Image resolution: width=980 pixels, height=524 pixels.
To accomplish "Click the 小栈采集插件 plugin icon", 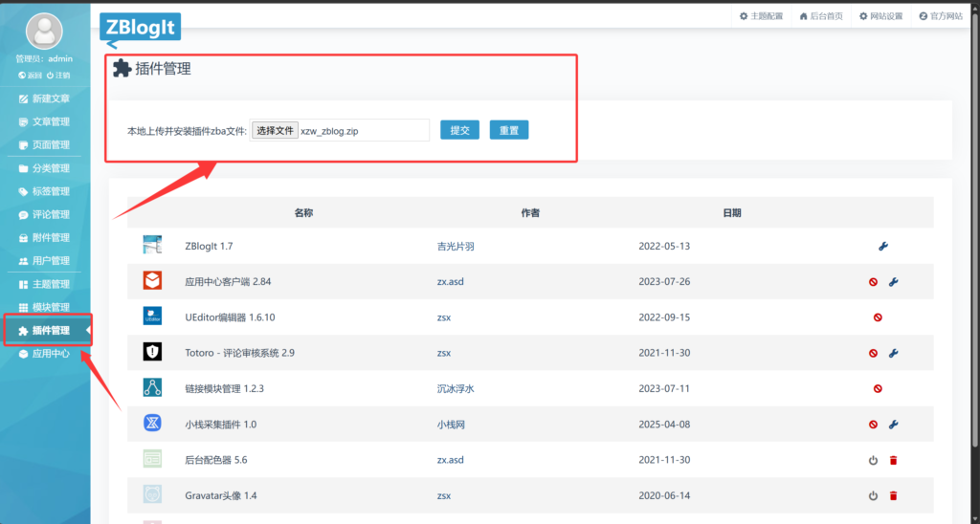I will pyautogui.click(x=152, y=423).
